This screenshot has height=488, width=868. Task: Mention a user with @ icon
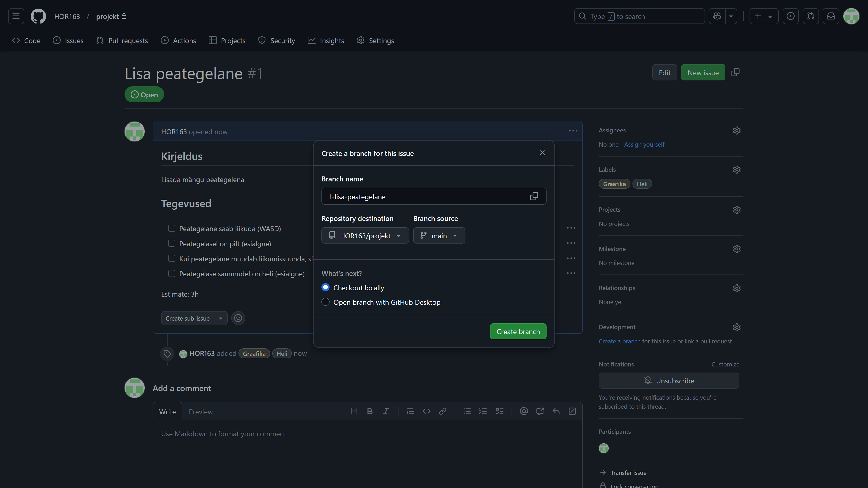pos(524,411)
